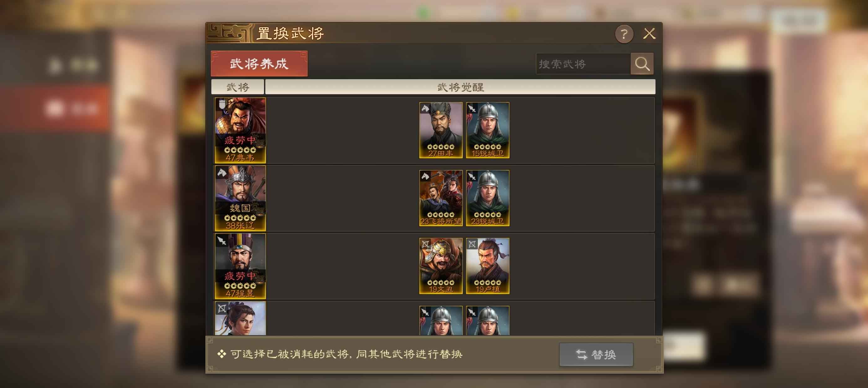Choose the 23飞将所望 awakening card
868x388 pixels.
click(441, 198)
